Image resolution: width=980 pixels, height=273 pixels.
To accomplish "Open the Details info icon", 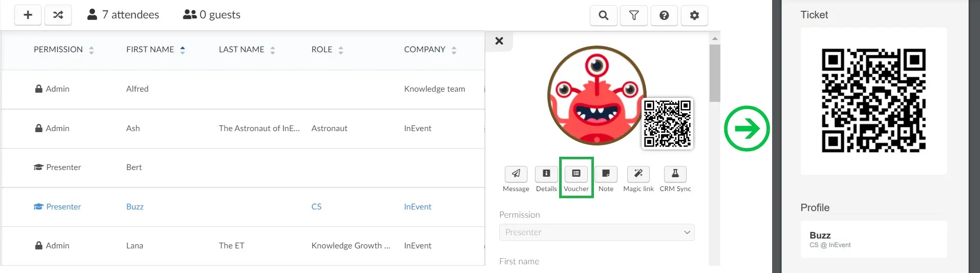I will (x=546, y=174).
